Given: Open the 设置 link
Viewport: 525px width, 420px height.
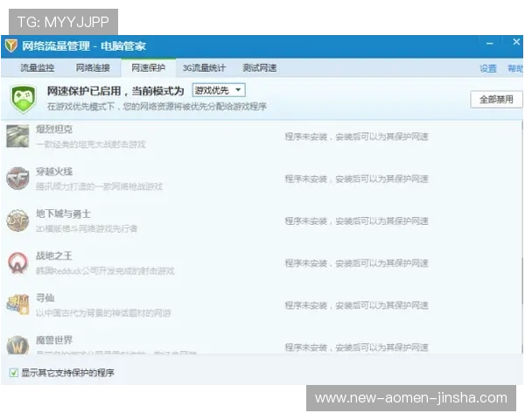Looking at the screenshot, I should [x=488, y=68].
